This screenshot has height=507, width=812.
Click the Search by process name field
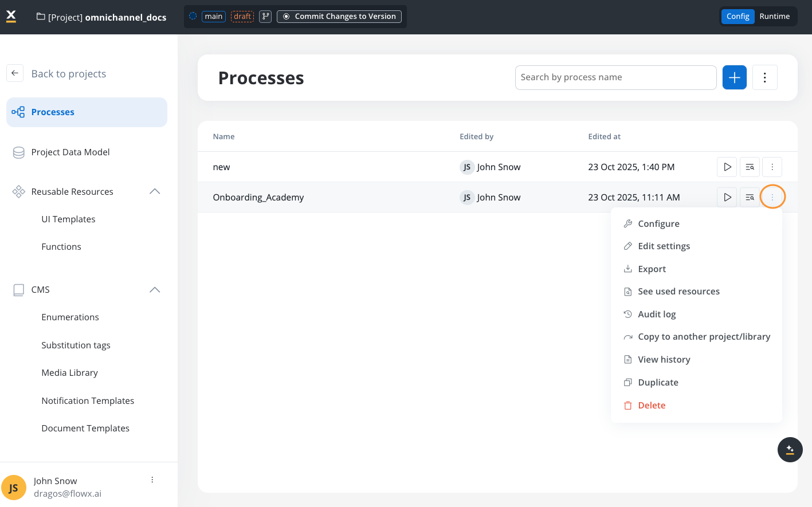pos(615,77)
